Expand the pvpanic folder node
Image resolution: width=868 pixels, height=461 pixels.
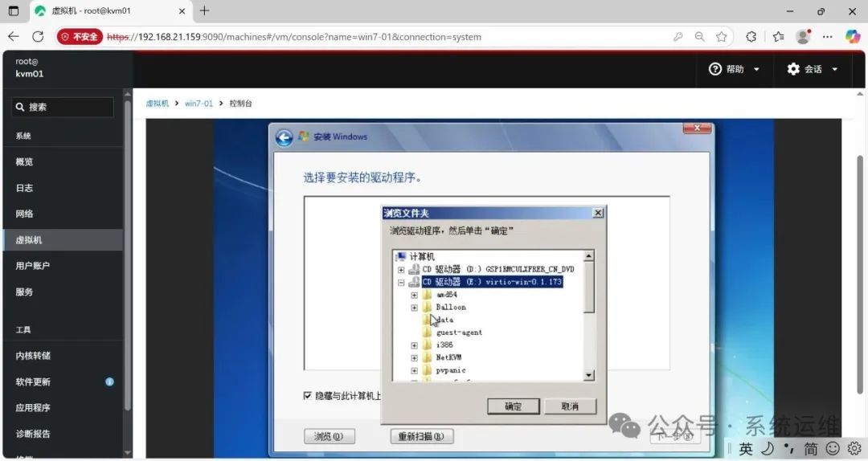[x=414, y=371]
